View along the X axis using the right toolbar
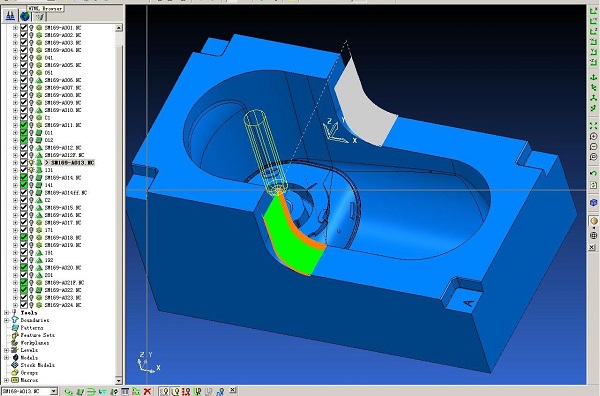The width and height of the screenshot is (600, 396). click(x=593, y=11)
